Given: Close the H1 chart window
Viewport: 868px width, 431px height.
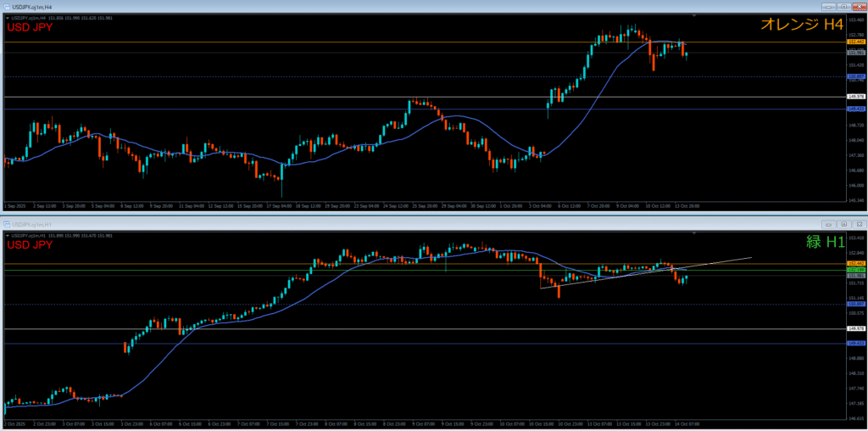Looking at the screenshot, I should [858, 224].
